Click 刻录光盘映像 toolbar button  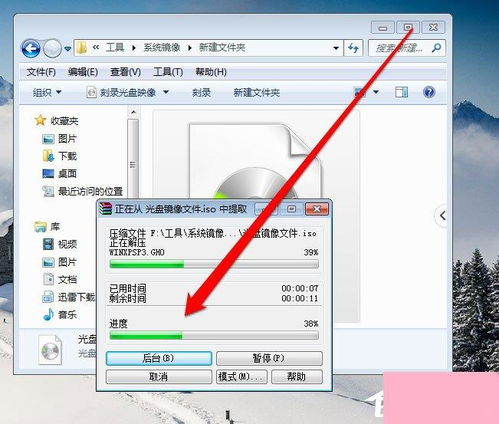click(x=121, y=92)
